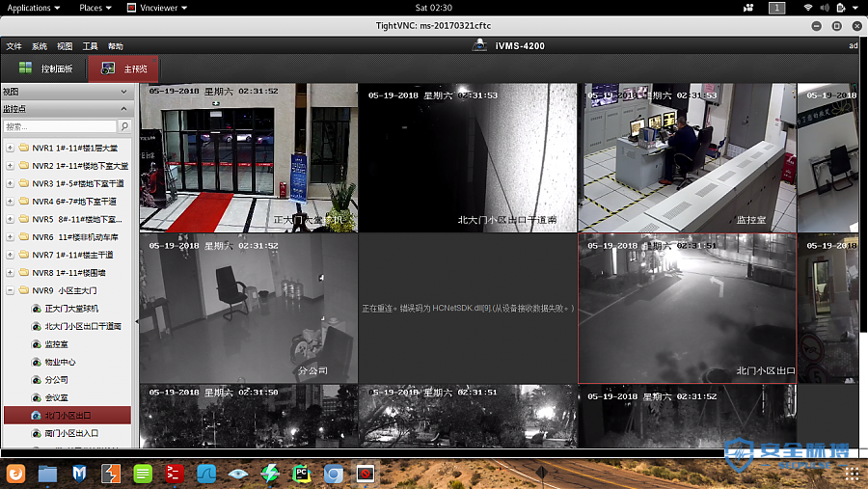The width and height of the screenshot is (868, 489).
Task: Open Firefox from the dock
Action: (15, 474)
